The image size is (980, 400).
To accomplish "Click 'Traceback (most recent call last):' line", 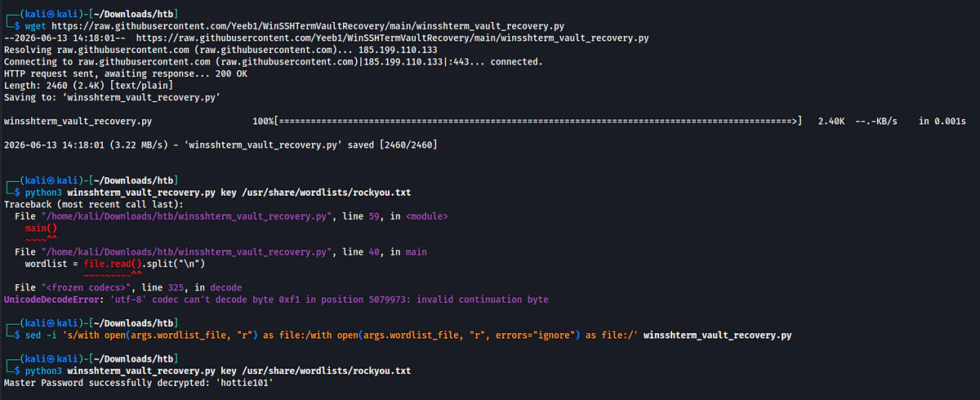I will pos(93,204).
